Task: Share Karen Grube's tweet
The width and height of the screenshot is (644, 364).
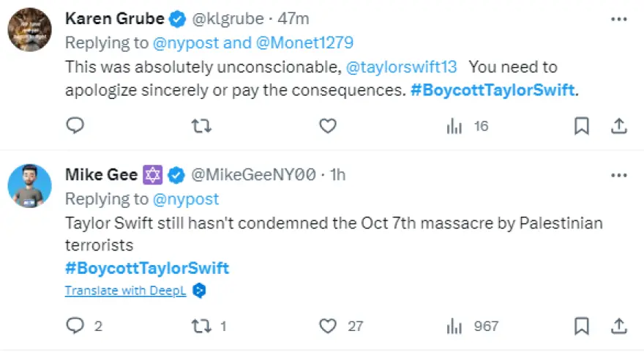Action: (x=619, y=126)
